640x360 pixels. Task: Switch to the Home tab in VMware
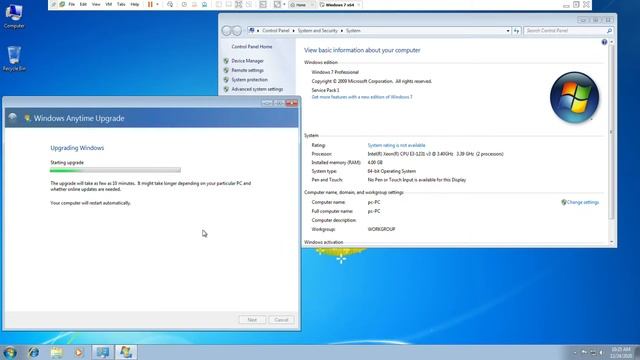301,5
